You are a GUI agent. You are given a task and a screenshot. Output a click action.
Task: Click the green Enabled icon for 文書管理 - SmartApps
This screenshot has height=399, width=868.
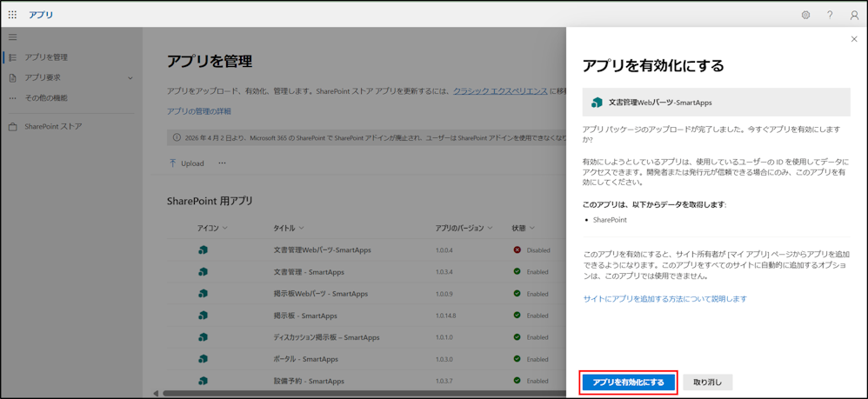(517, 272)
